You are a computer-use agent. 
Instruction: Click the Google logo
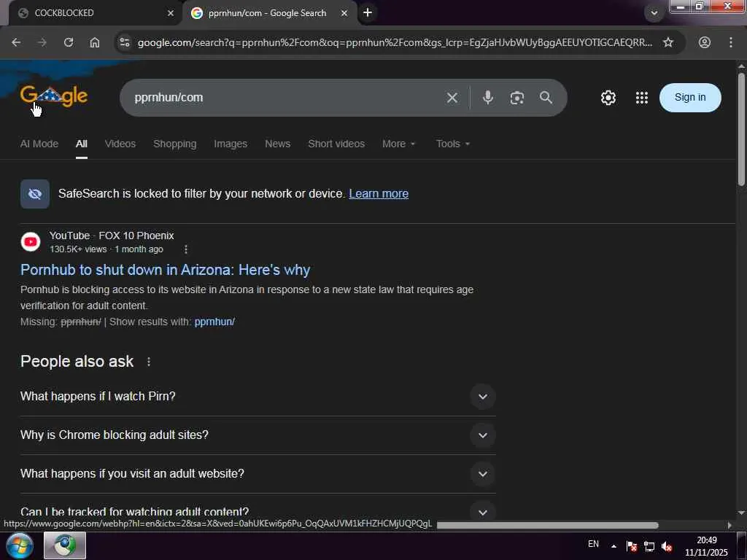[54, 96]
